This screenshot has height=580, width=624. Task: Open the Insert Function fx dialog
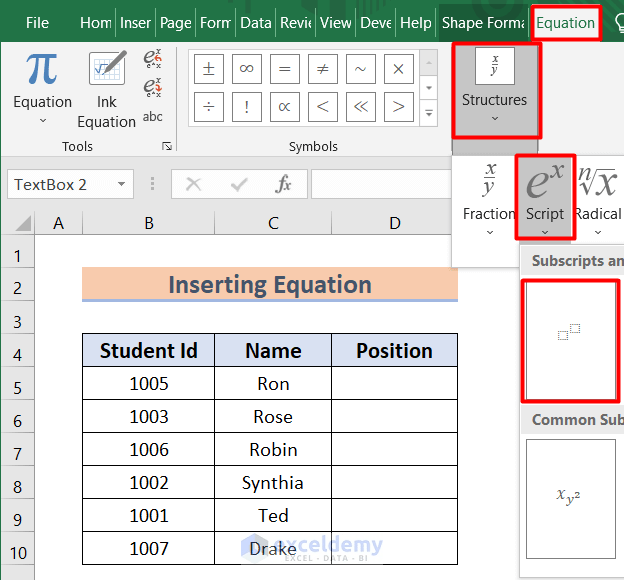click(x=283, y=184)
